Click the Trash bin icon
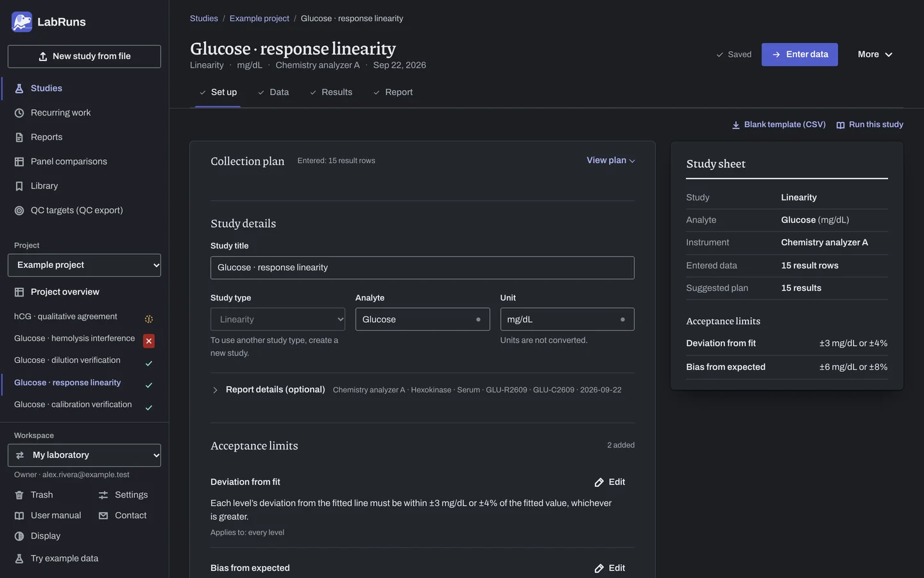Viewport: 924px width, 578px height. pos(19,495)
